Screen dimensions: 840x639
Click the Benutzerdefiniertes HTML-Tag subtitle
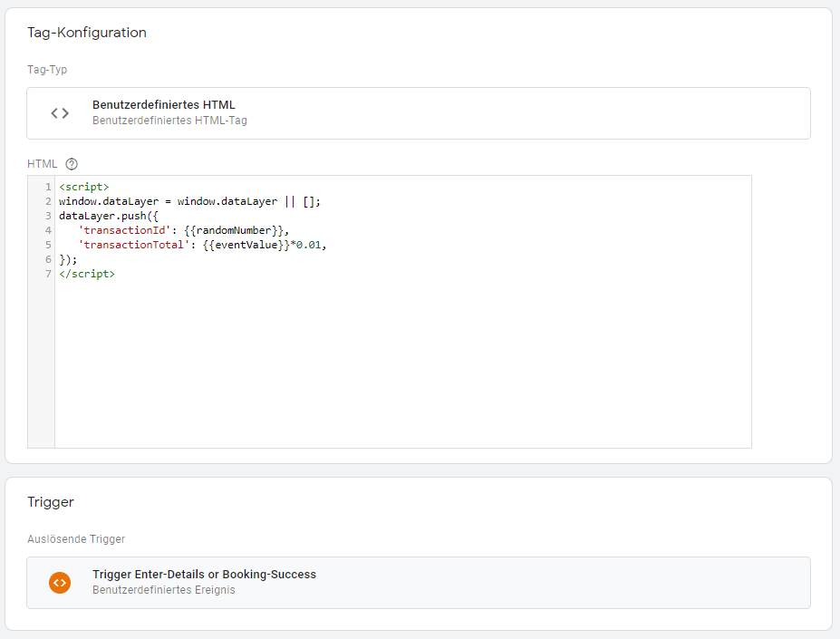pos(169,120)
